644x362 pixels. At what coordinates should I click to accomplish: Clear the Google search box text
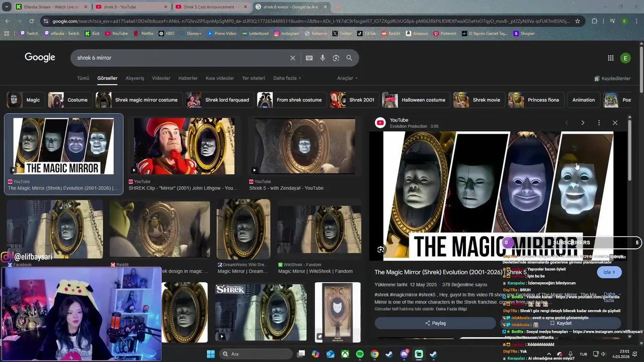click(293, 58)
